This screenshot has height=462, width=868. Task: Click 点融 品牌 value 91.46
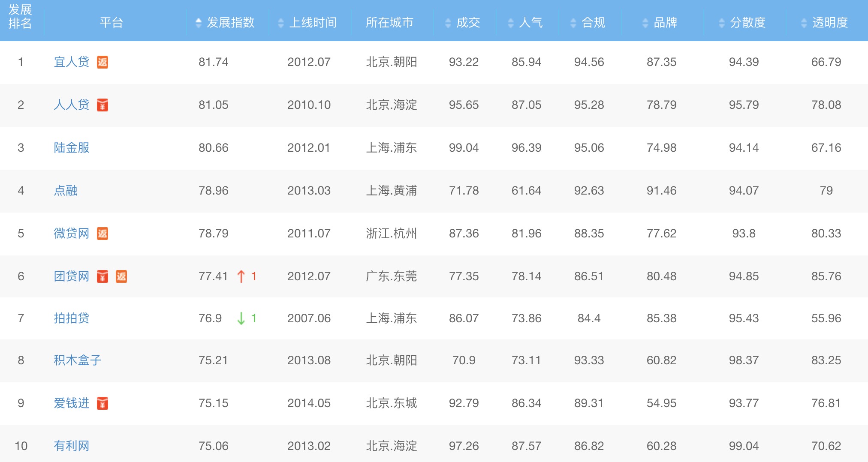662,191
